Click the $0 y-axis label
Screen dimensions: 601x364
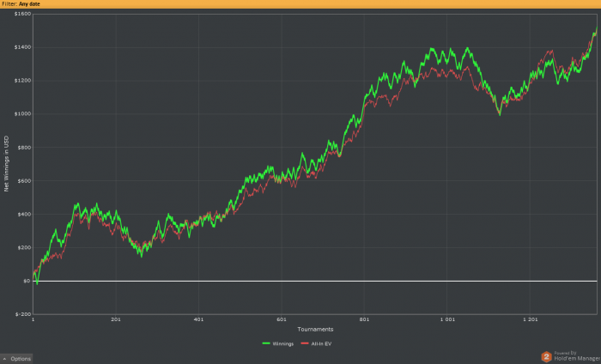27,281
